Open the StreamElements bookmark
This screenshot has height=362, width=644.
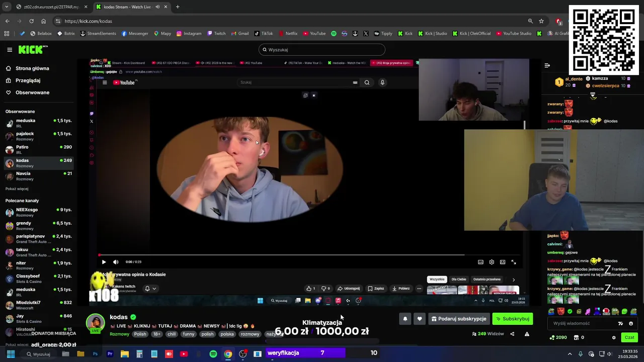[x=98, y=34]
